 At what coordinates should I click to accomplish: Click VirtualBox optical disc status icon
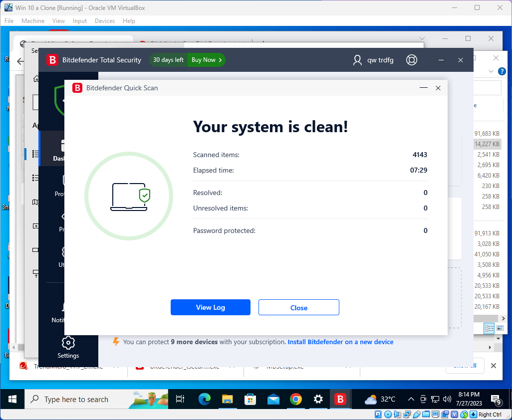point(388,415)
